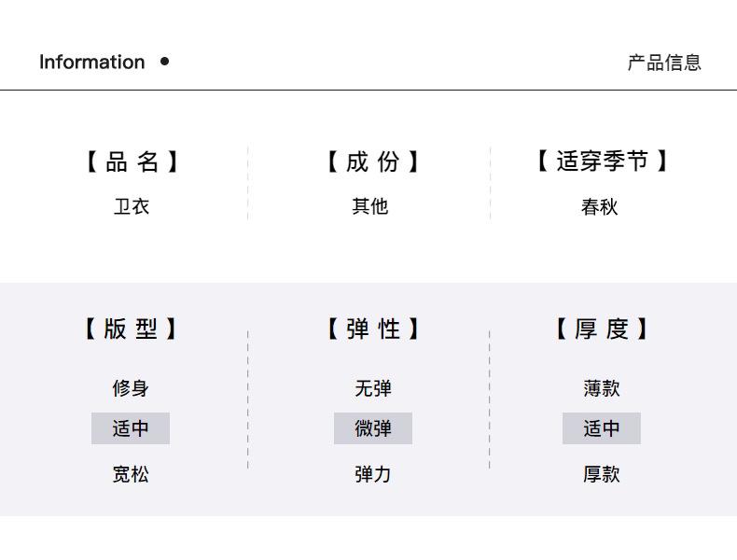Screen dimensions: 737x560
Task: Click the 春秋 season value
Action: [600, 207]
